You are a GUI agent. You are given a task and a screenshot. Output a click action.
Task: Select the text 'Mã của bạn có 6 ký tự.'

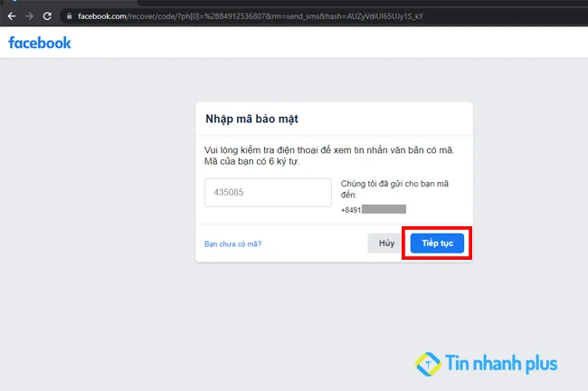pyautogui.click(x=252, y=161)
